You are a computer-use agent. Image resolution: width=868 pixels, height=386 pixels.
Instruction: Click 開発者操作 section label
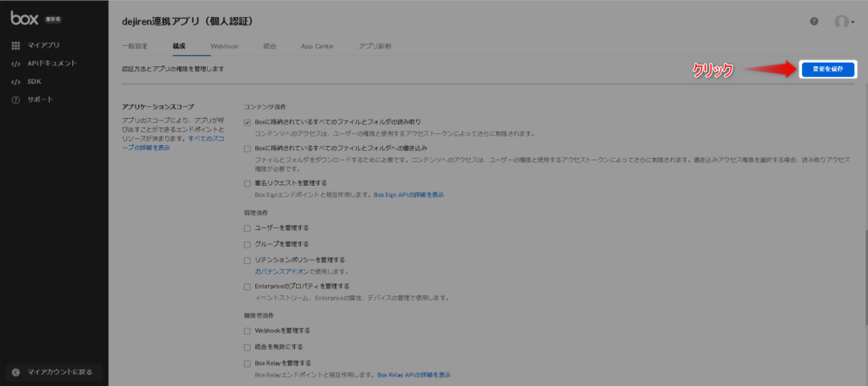[258, 316]
